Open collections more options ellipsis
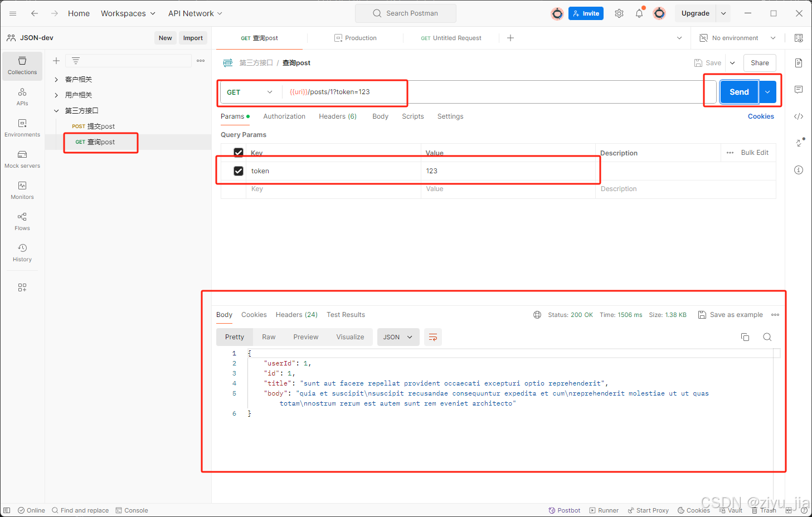812x517 pixels. click(x=201, y=61)
